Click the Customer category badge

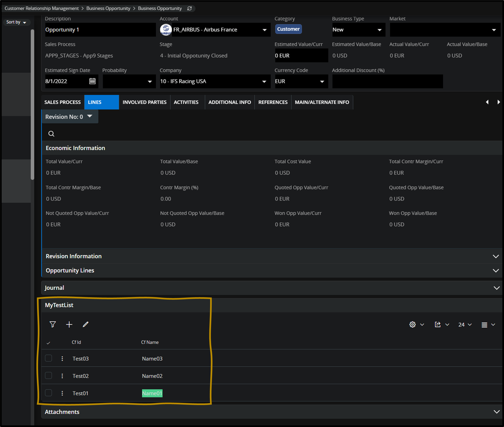(288, 29)
